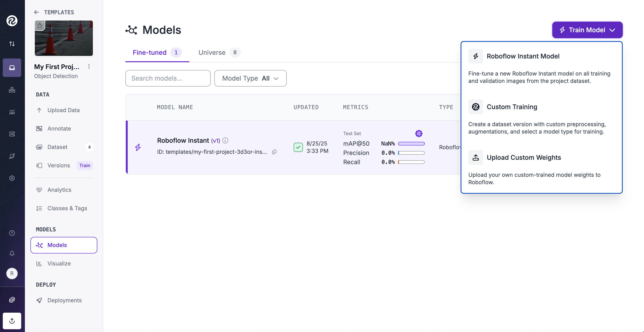The height and width of the screenshot is (332, 644).
Task: Focus the Search models input field
Action: (168, 78)
